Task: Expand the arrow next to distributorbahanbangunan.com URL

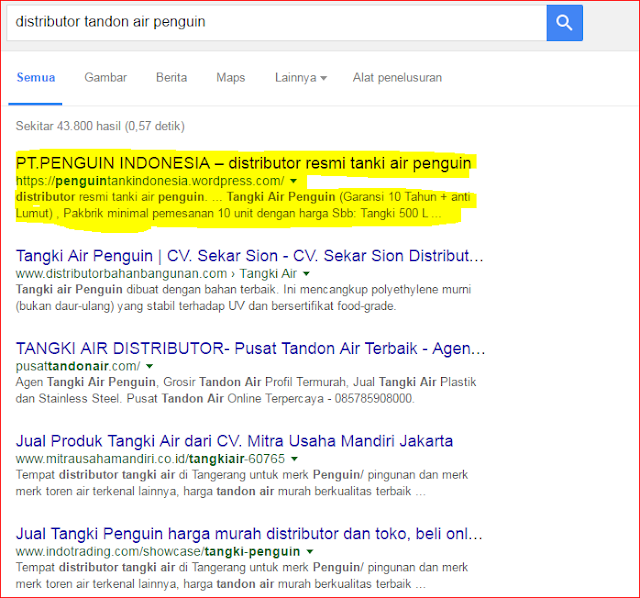Action: tap(307, 273)
